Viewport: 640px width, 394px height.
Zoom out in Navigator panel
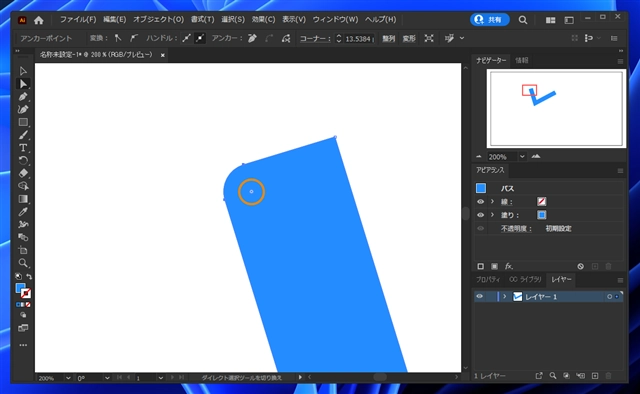479,156
